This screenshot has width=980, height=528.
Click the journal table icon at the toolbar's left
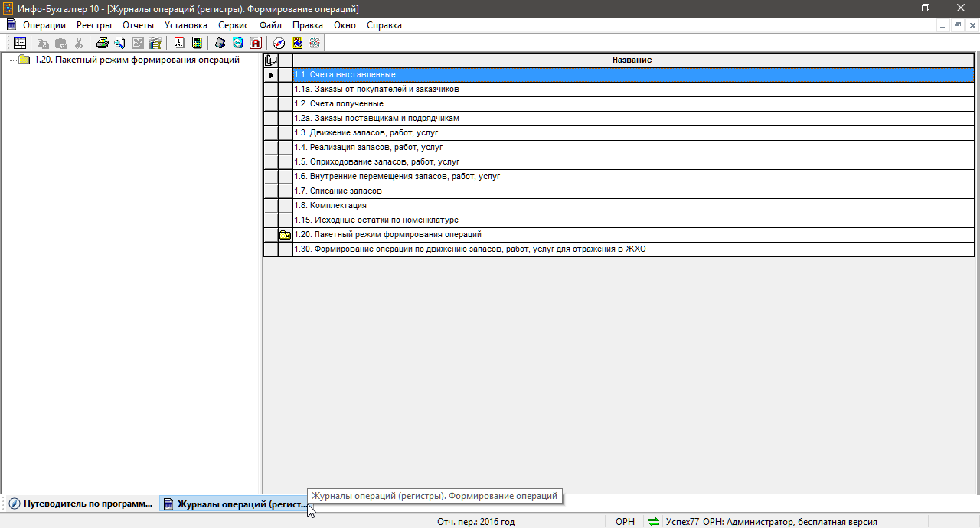pos(20,44)
